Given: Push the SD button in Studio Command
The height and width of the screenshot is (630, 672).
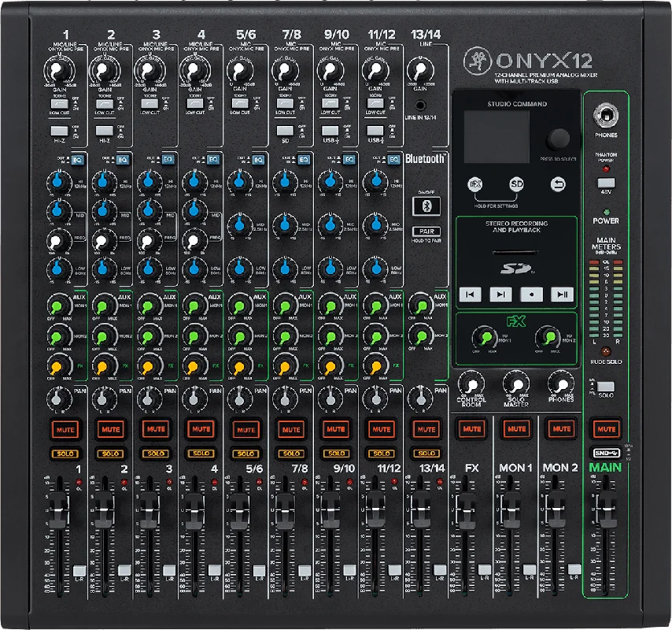Looking at the screenshot, I should (516, 184).
